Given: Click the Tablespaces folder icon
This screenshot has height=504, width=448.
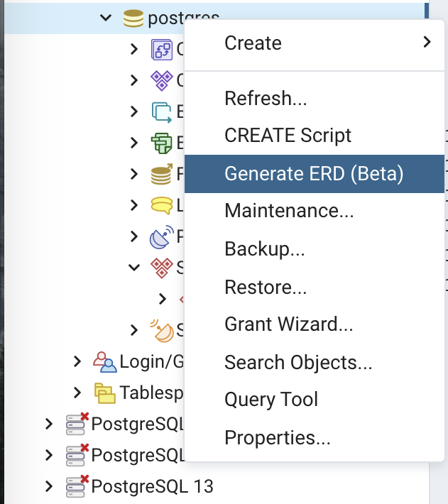Looking at the screenshot, I should pyautogui.click(x=105, y=393).
